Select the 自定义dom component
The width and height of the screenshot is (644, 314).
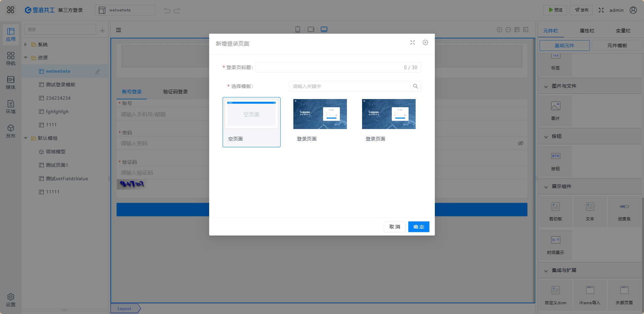(556, 295)
